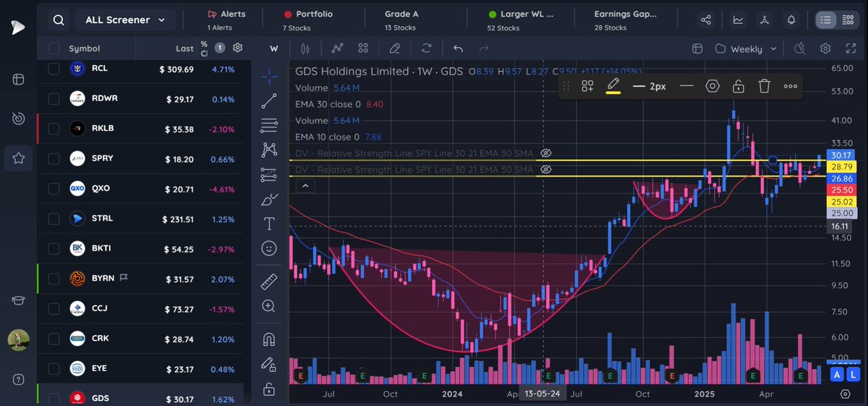The image size is (868, 406).
Task: Toggle visibility of second Relative Strength Line indicator
Action: click(546, 169)
